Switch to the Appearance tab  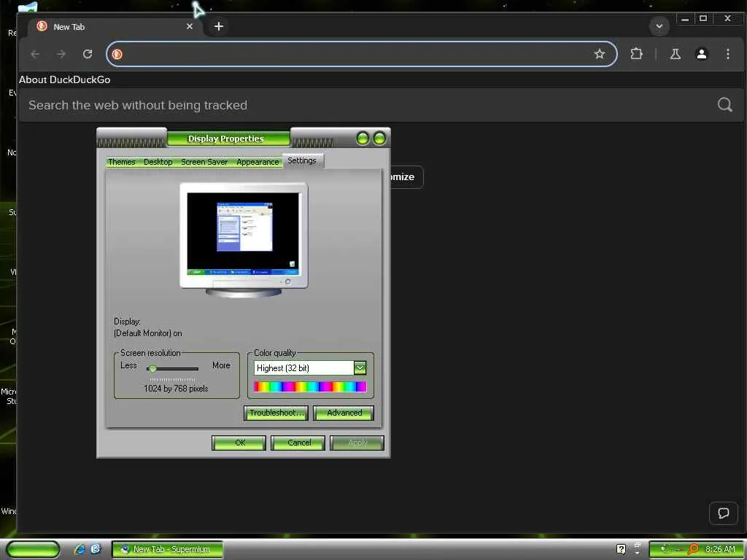(x=258, y=162)
